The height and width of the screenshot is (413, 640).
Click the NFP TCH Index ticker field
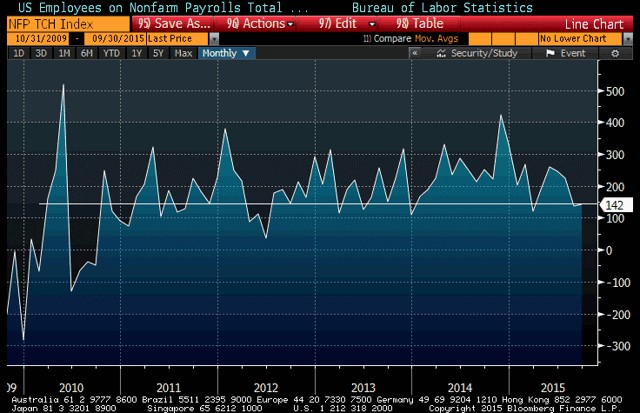69,24
